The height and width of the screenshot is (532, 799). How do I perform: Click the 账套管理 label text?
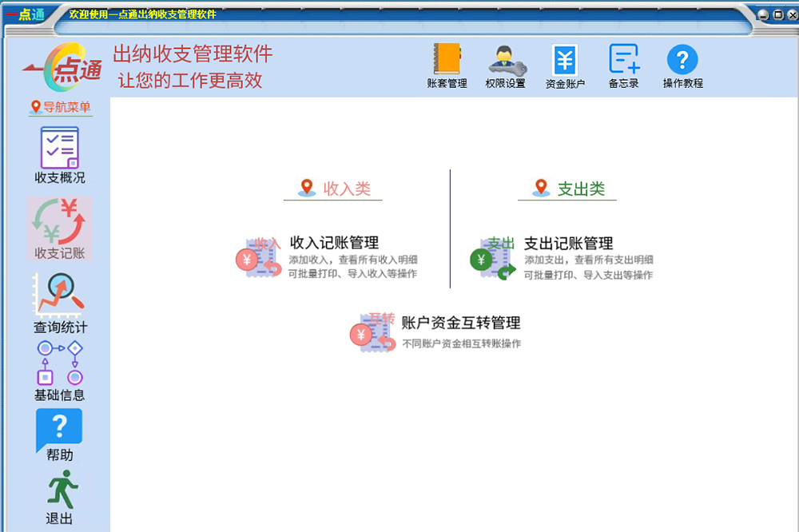click(x=447, y=84)
